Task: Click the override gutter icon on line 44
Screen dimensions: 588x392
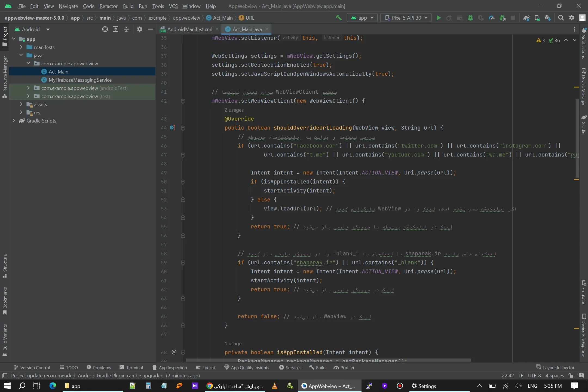Action: [x=173, y=128]
